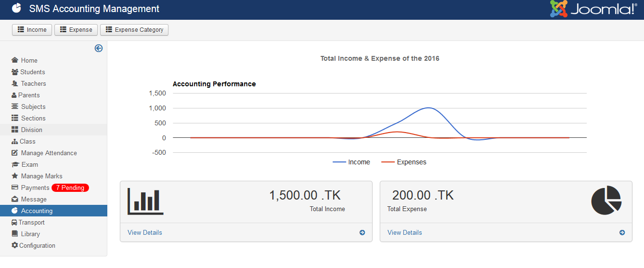The width and height of the screenshot is (644, 268).
Task: Open Students in the sidebar
Action: [32, 72]
